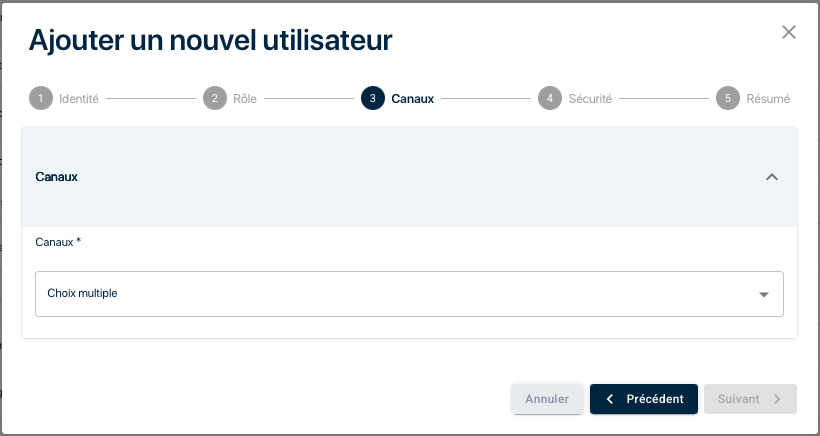
Task: Close the Ajouter un nouvel utilisateur dialog
Action: pos(789,32)
